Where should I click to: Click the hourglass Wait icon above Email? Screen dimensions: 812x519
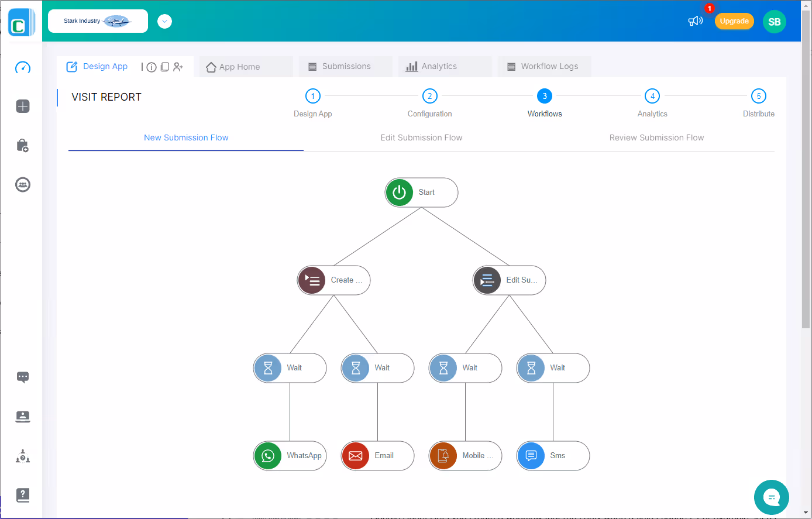tap(356, 368)
